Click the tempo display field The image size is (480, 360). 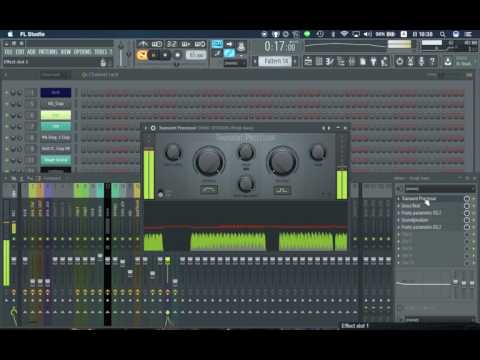tap(196, 55)
